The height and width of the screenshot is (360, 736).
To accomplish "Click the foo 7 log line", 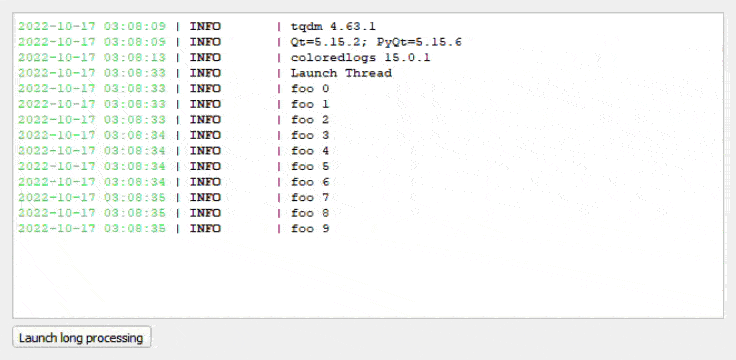I will point(310,197).
